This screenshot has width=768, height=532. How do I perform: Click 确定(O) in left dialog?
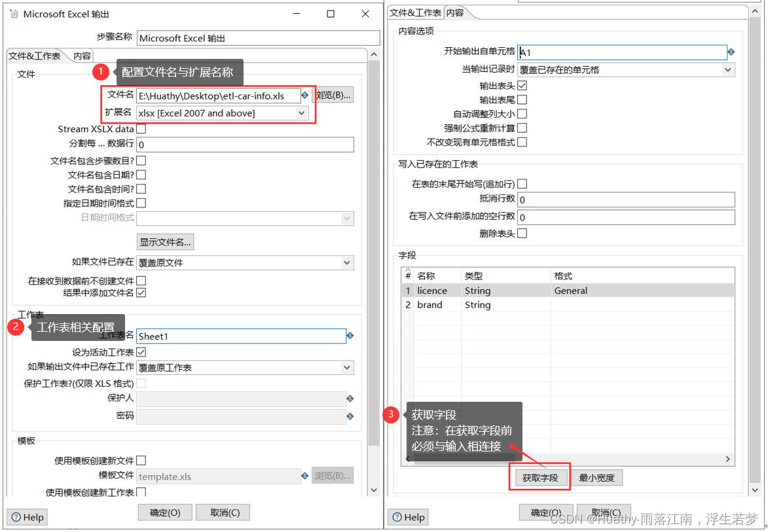[165, 512]
